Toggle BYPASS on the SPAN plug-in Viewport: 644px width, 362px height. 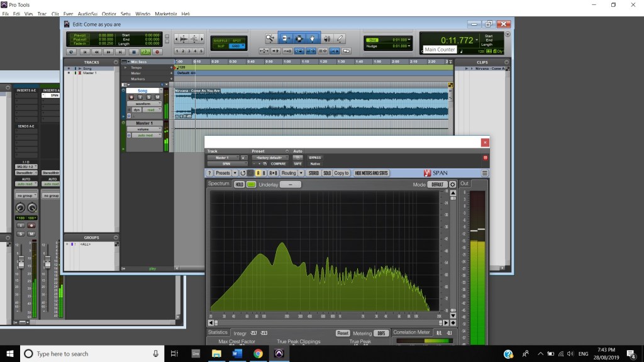(x=315, y=158)
